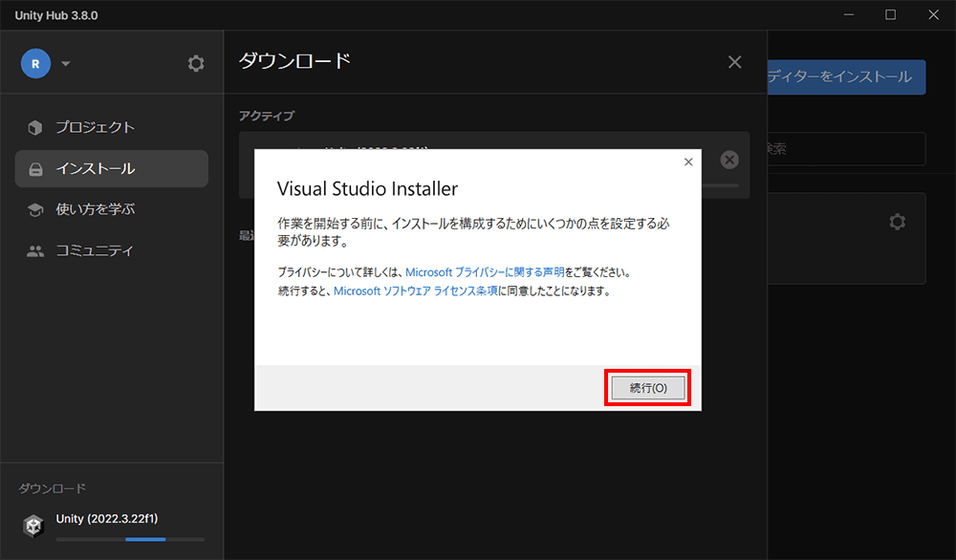Click the R account avatar
Viewport: 956px width, 560px height.
point(36,63)
